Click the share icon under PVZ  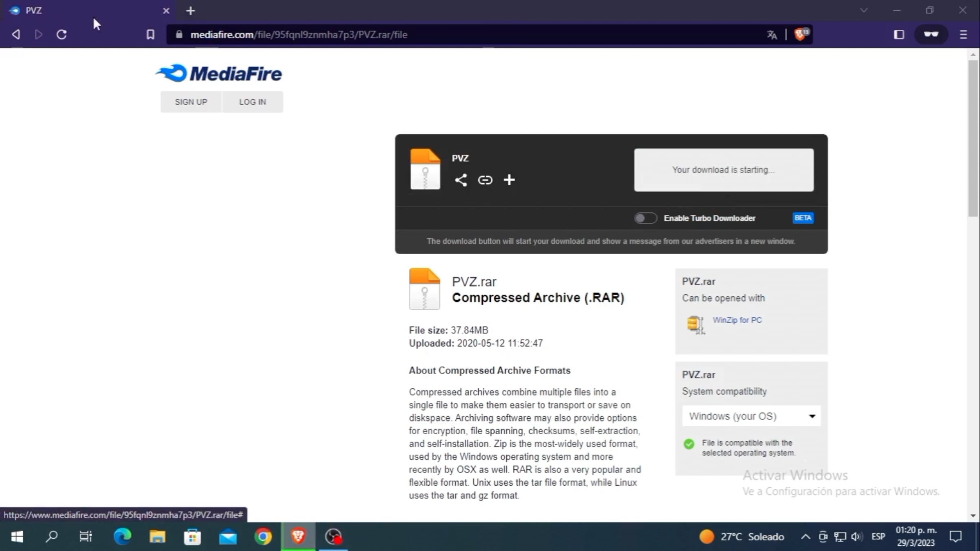pyautogui.click(x=461, y=180)
